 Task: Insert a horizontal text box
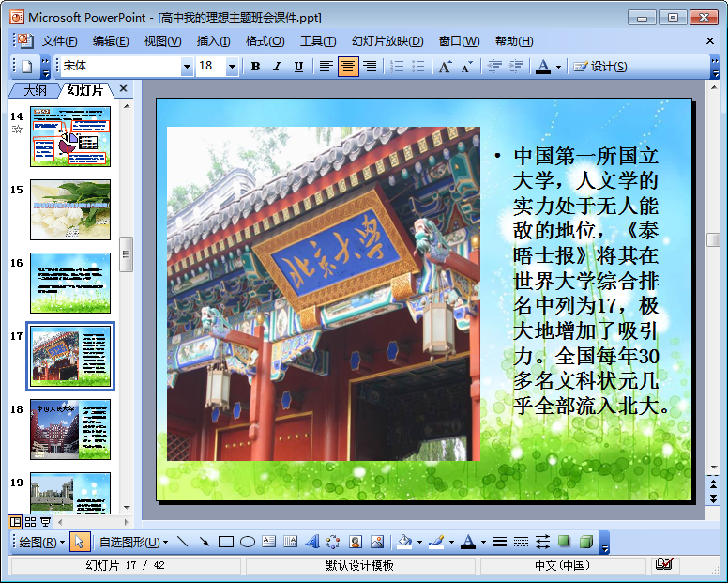(269, 542)
